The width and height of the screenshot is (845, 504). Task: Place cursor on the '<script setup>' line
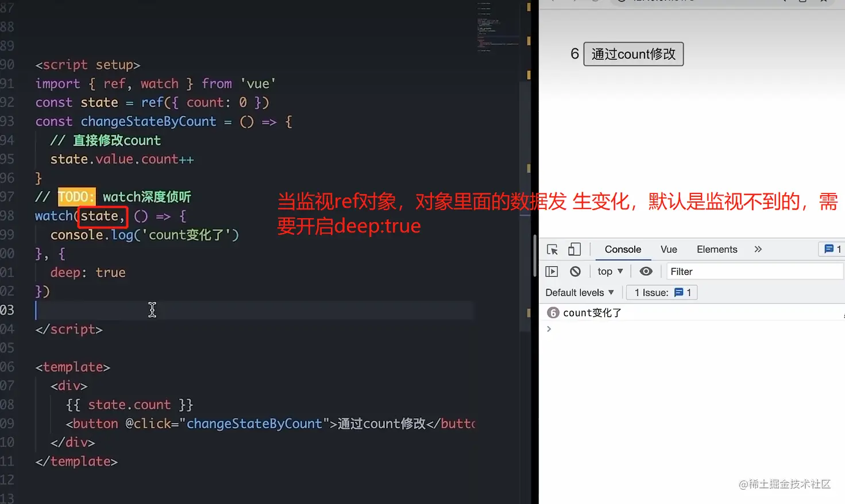tap(88, 65)
